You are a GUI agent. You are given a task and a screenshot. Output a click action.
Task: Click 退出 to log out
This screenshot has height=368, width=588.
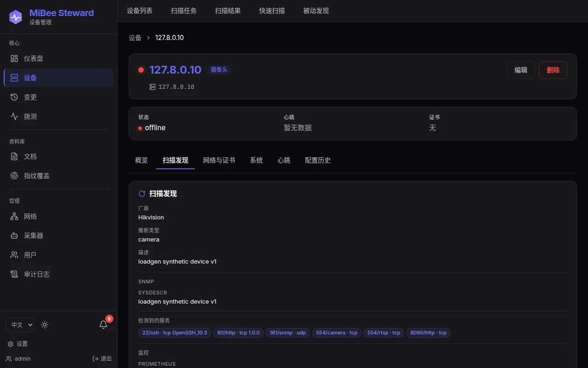[102, 358]
